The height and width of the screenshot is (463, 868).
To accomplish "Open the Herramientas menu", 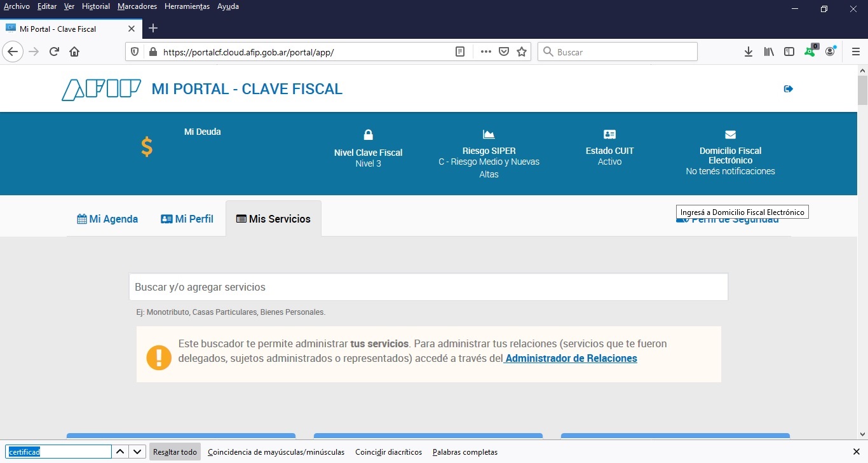I will (187, 6).
